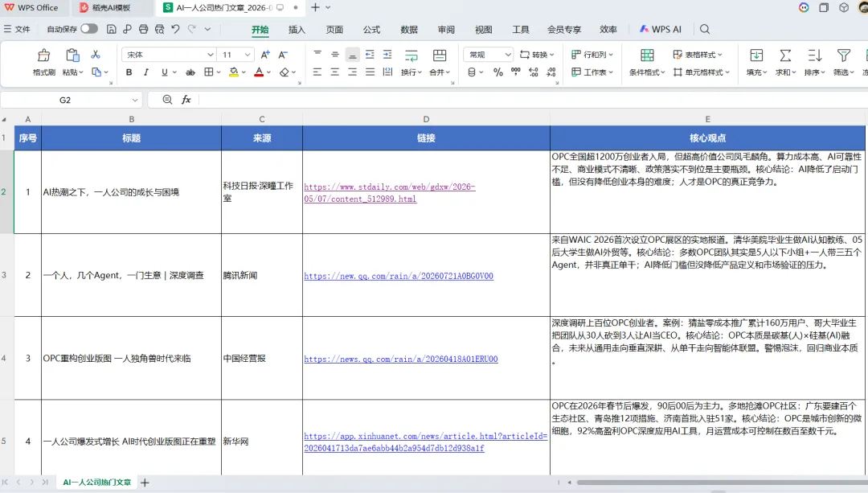
Task: Click the Save icon in quick access bar
Action: [111, 29]
